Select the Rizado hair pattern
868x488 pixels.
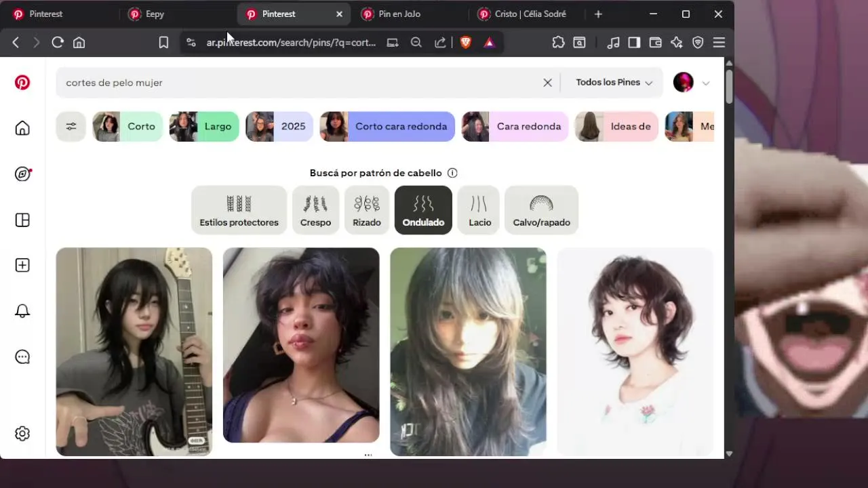[367, 210]
